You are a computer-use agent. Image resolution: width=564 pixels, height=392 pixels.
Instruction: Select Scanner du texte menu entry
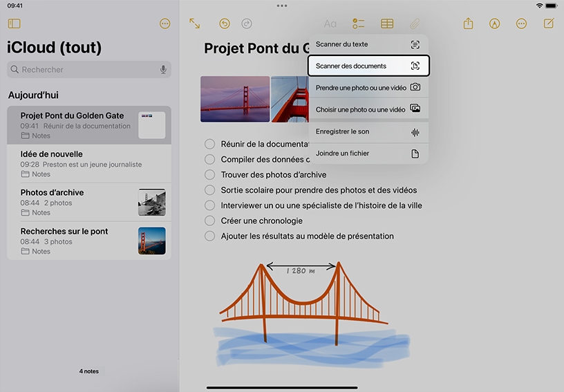pyautogui.click(x=368, y=44)
